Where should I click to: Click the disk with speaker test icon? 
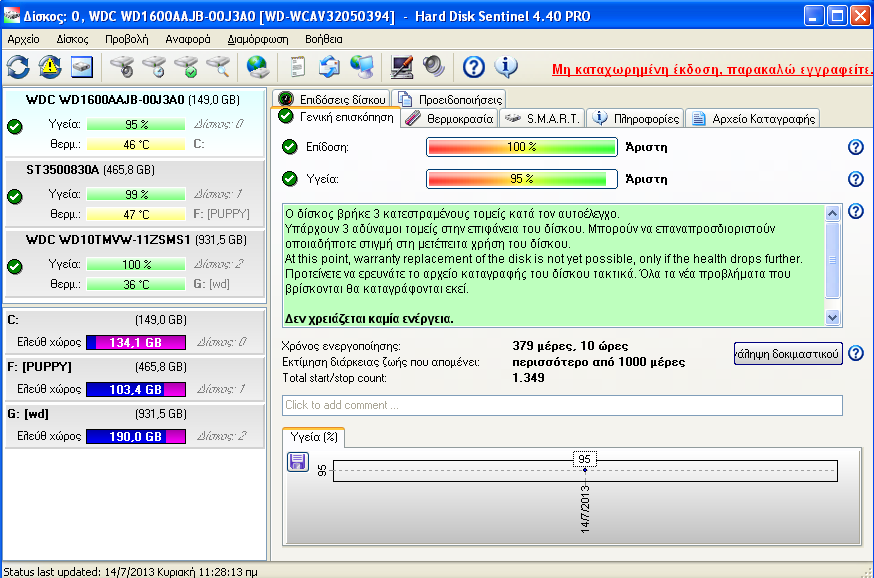pos(122,67)
